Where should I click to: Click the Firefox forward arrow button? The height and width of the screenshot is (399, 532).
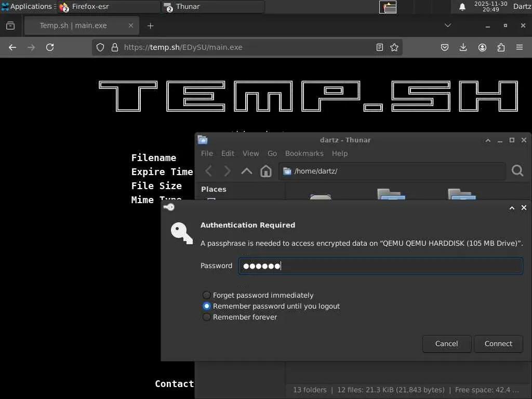pyautogui.click(x=31, y=47)
